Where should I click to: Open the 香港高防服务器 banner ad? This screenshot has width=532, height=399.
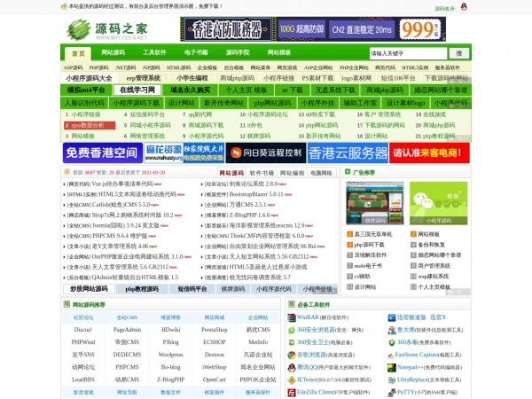click(313, 29)
